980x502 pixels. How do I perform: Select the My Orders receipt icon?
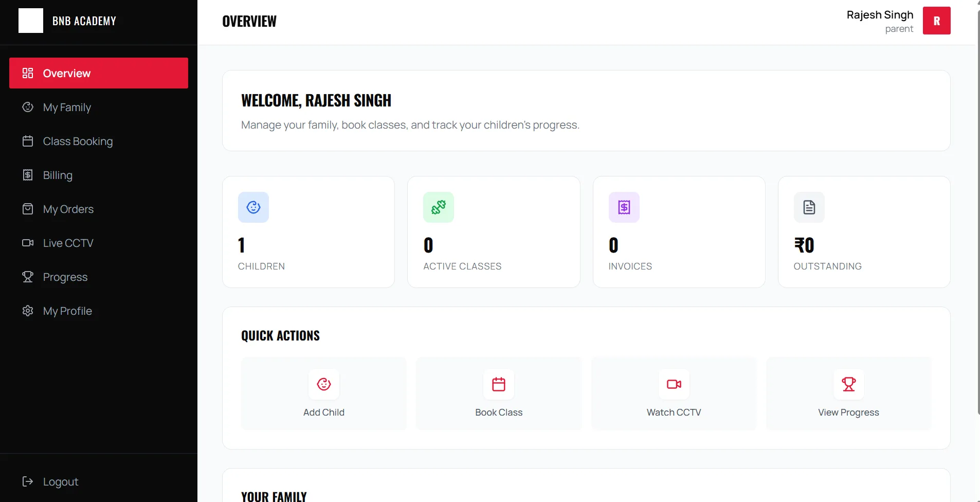28,209
